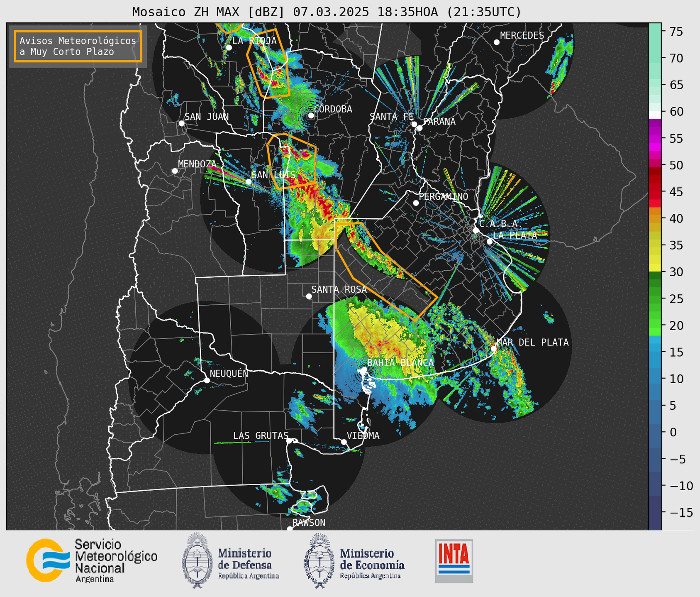Click the magenta 55 dBZ scale segment

pos(655,138)
